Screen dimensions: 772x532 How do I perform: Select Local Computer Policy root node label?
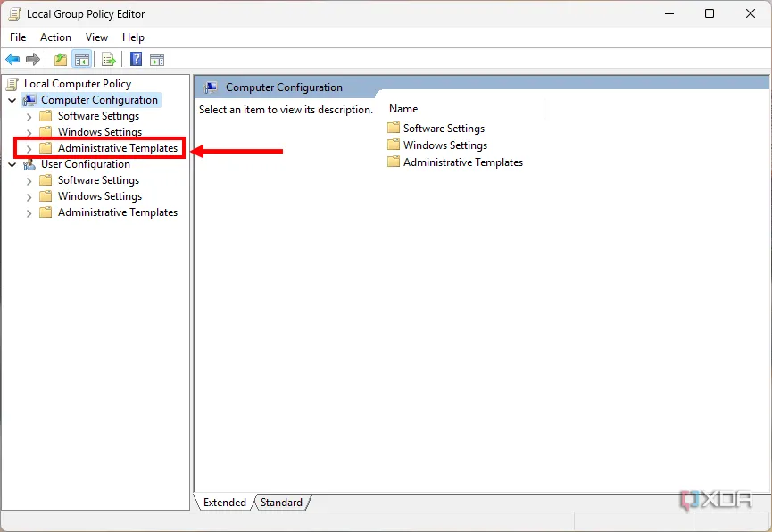[78, 84]
